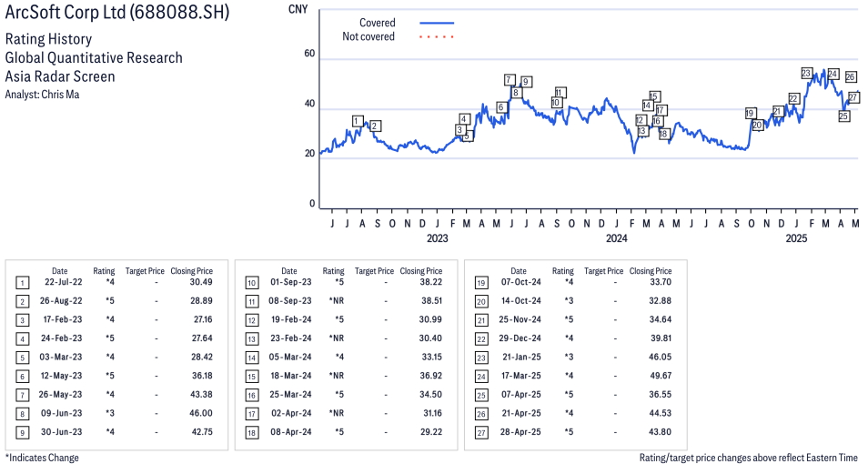Click the closing price 49.67
The height and width of the screenshot is (464, 868).
coord(661,376)
